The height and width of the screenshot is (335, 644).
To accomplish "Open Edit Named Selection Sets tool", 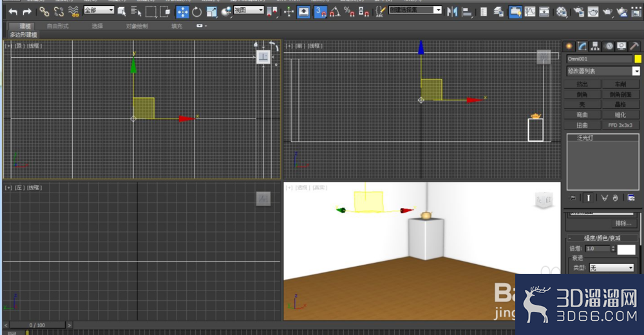I will (x=381, y=12).
